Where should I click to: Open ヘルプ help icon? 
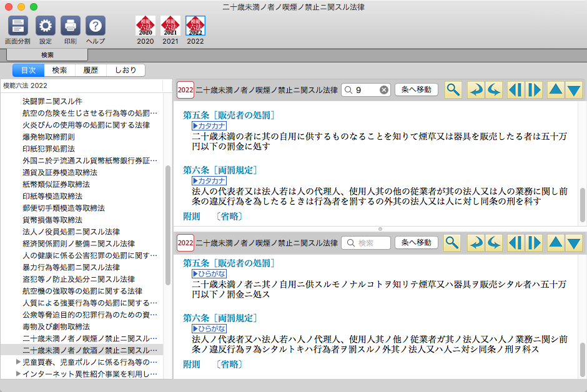pyautogui.click(x=96, y=26)
